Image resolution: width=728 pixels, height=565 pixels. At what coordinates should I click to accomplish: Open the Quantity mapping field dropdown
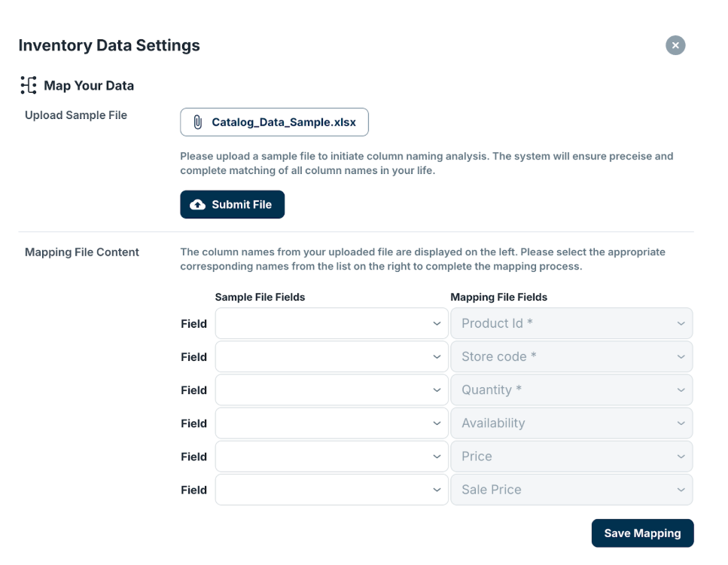point(571,390)
